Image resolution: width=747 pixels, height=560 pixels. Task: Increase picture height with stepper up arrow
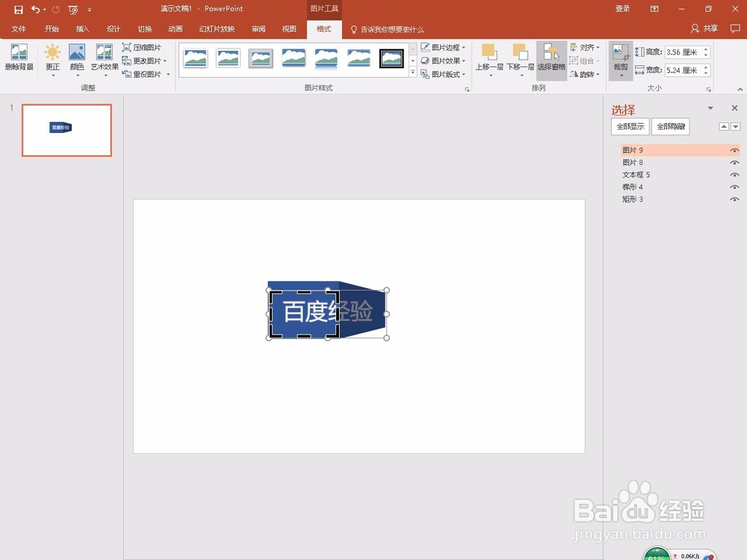pyautogui.click(x=706, y=49)
